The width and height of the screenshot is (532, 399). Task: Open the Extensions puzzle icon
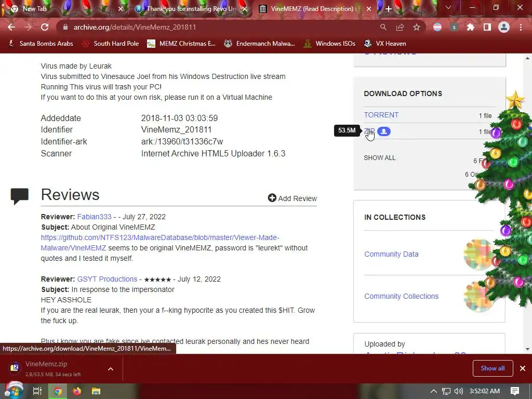[x=470, y=27]
